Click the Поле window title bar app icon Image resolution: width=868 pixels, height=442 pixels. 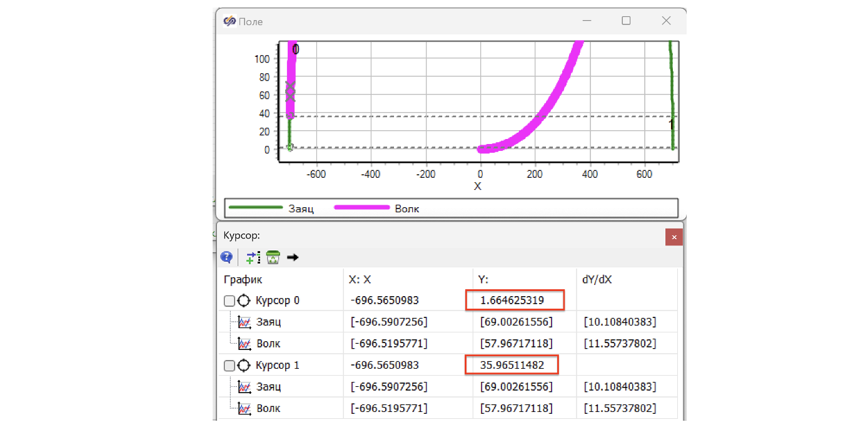[230, 21]
